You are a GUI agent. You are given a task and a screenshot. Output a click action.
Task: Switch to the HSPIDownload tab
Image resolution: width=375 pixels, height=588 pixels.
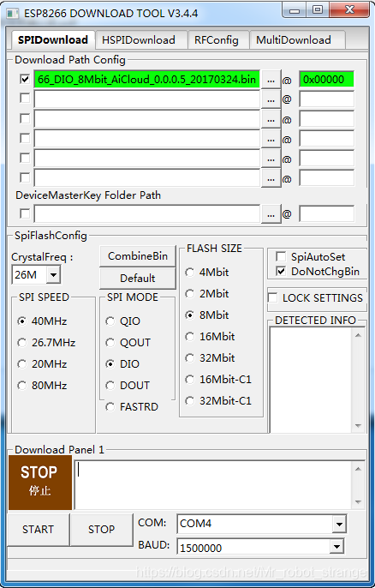pyautogui.click(x=141, y=39)
